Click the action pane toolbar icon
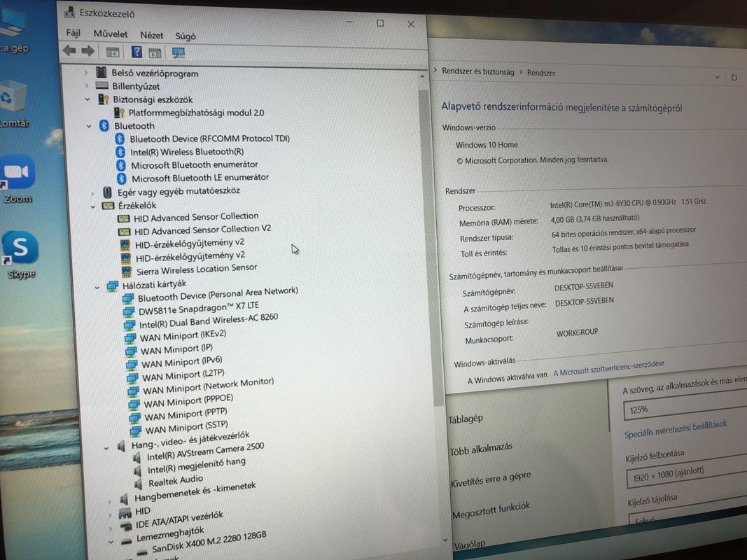Screen dimensions: 747x560 click(155, 53)
